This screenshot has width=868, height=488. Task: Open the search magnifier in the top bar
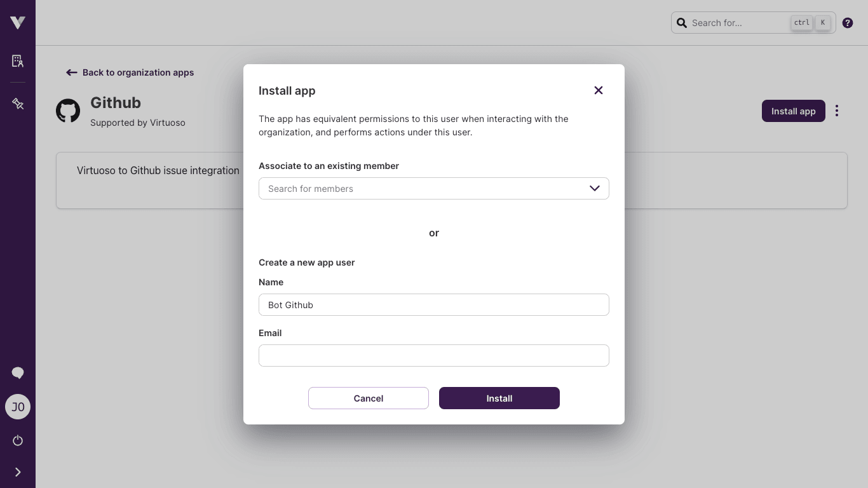(682, 22)
